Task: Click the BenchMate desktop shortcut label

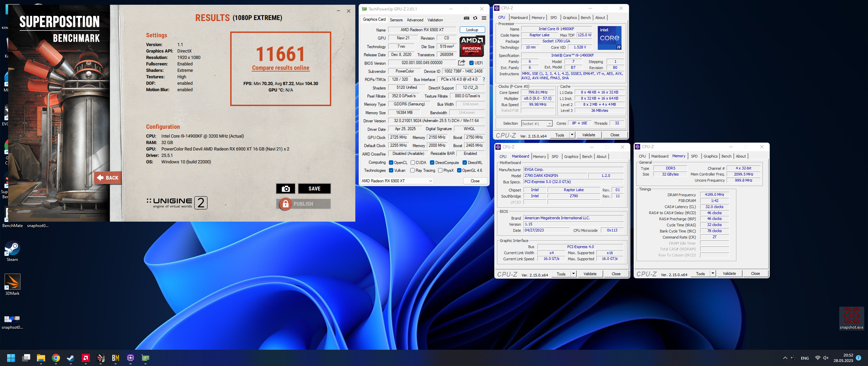Action: pos(13,226)
